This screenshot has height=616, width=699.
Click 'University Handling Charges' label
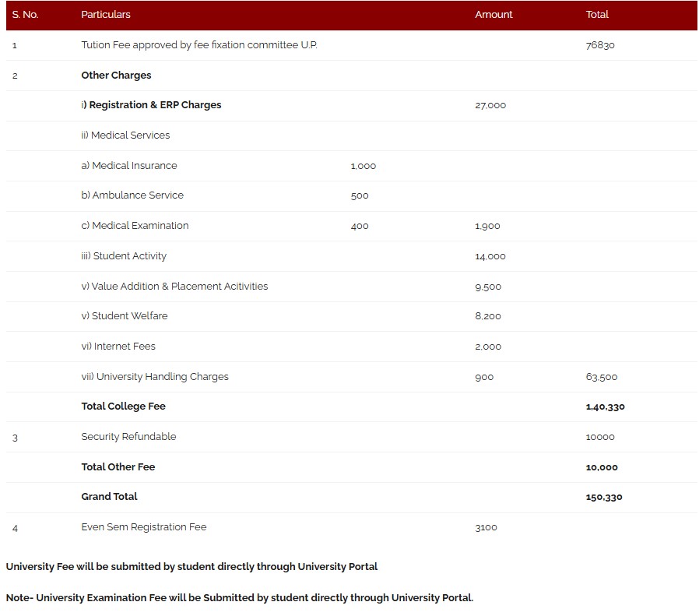pyautogui.click(x=155, y=377)
